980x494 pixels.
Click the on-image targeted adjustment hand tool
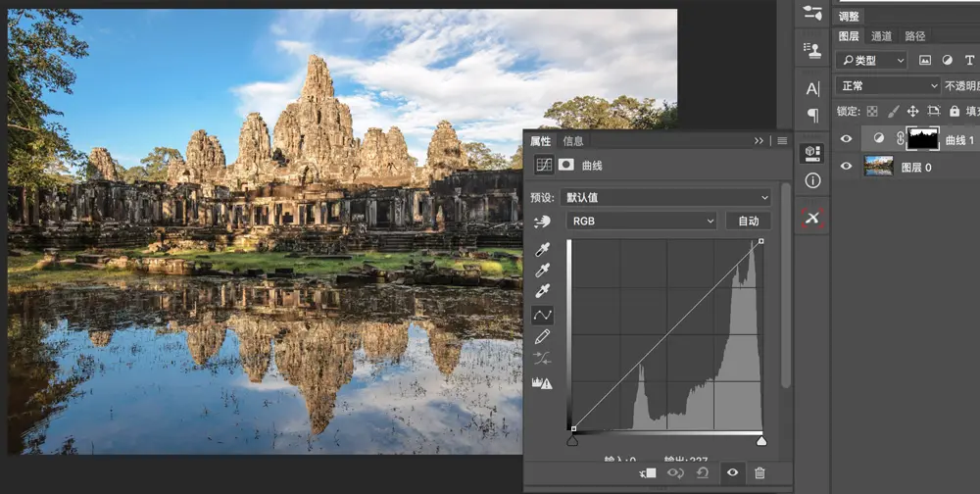click(x=541, y=222)
